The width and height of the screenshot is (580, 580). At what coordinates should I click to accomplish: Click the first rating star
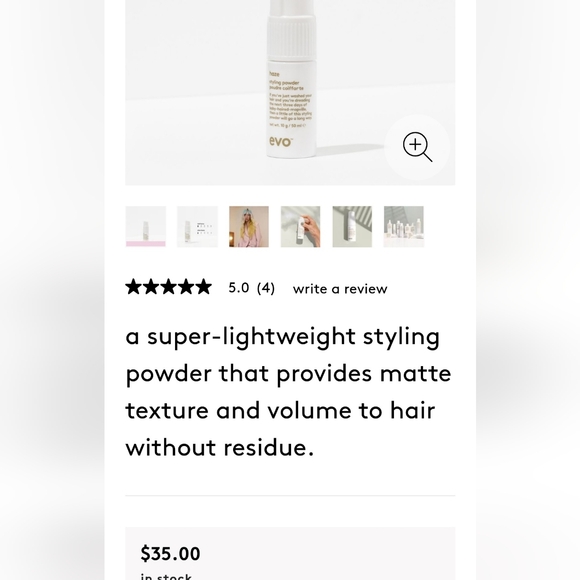(133, 287)
